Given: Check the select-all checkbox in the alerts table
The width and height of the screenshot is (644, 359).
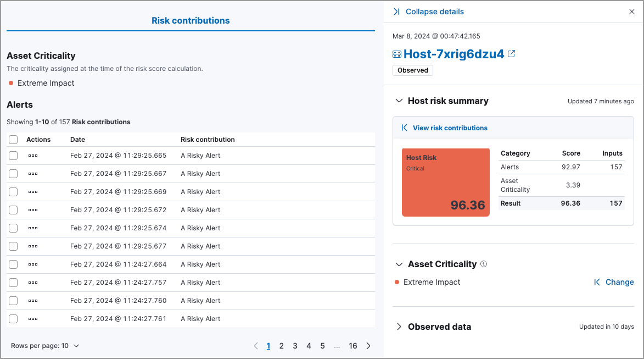Looking at the screenshot, I should click(x=13, y=140).
